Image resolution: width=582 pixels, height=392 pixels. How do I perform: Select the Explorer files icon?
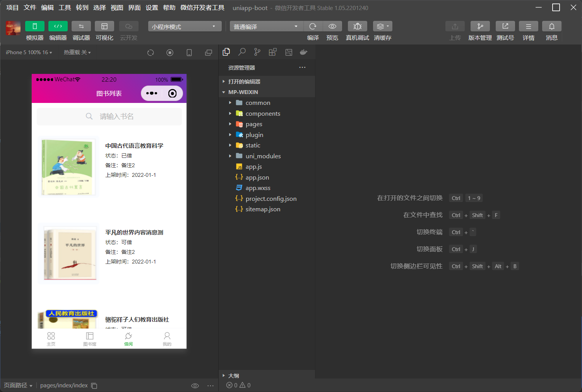[226, 52]
